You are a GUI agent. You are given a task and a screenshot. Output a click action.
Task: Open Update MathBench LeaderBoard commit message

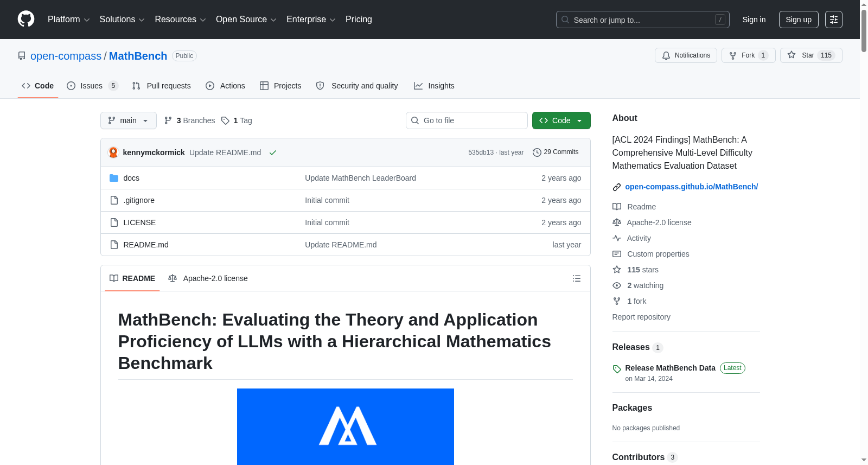360,178
